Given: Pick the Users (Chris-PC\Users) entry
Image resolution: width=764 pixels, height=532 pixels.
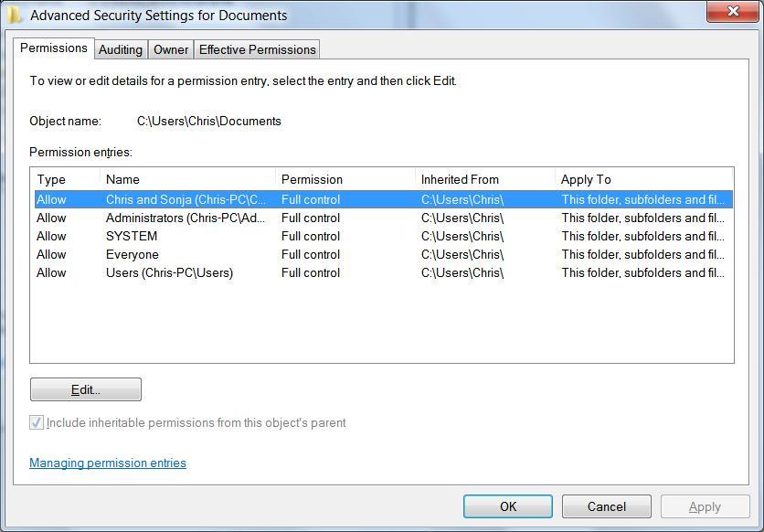Looking at the screenshot, I should 169,272.
